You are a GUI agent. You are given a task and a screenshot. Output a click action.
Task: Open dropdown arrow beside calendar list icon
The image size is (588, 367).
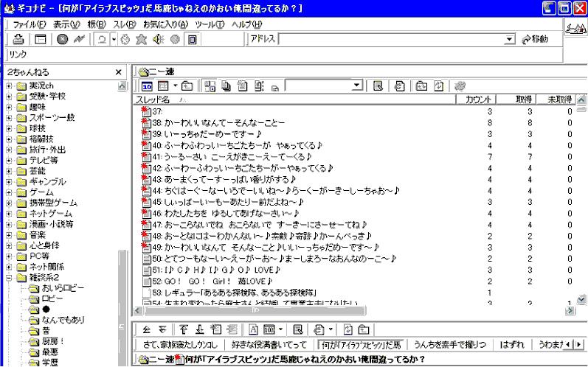(x=175, y=86)
